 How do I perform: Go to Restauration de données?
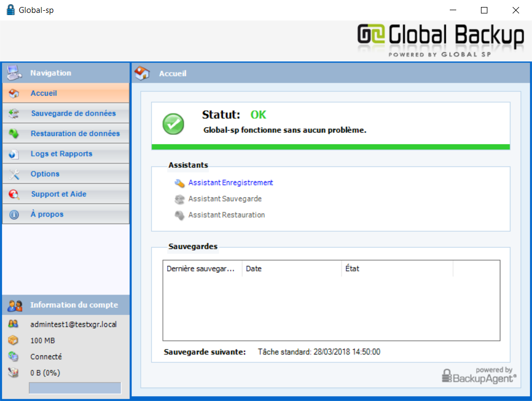coord(66,134)
